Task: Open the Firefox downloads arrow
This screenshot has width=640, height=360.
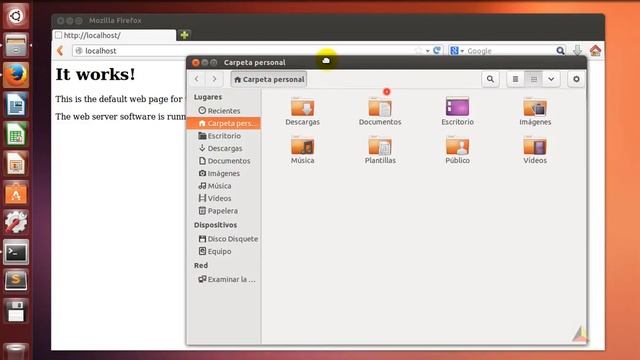Action: 577,51
